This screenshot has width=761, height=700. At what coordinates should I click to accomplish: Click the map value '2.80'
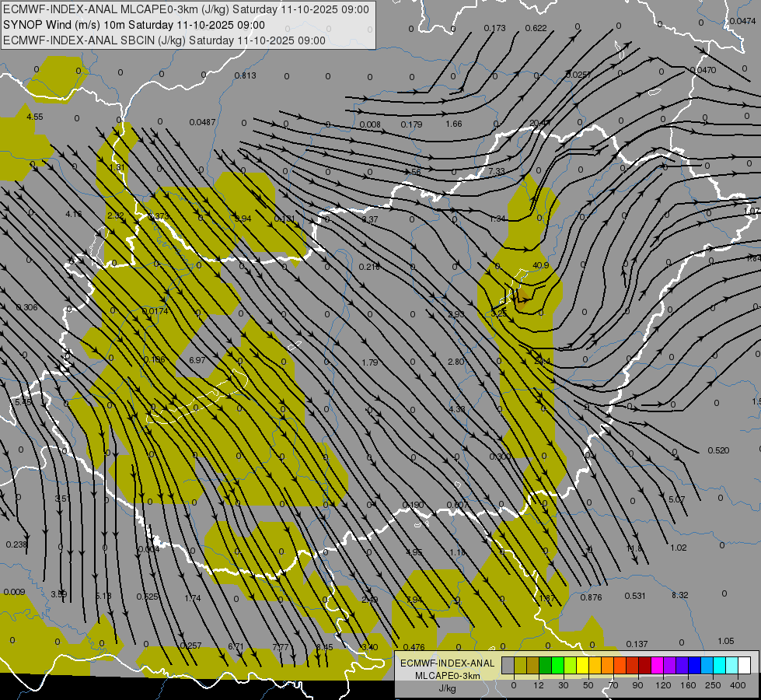click(x=456, y=362)
